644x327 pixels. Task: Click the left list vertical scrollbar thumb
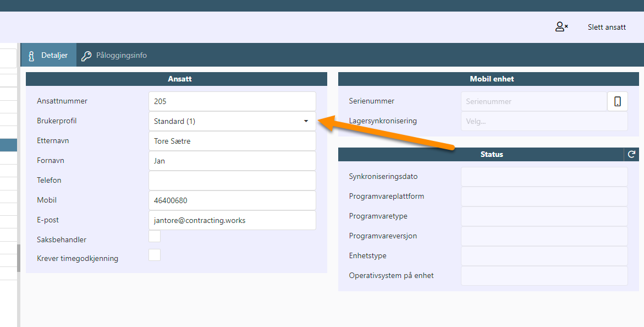pos(19,258)
